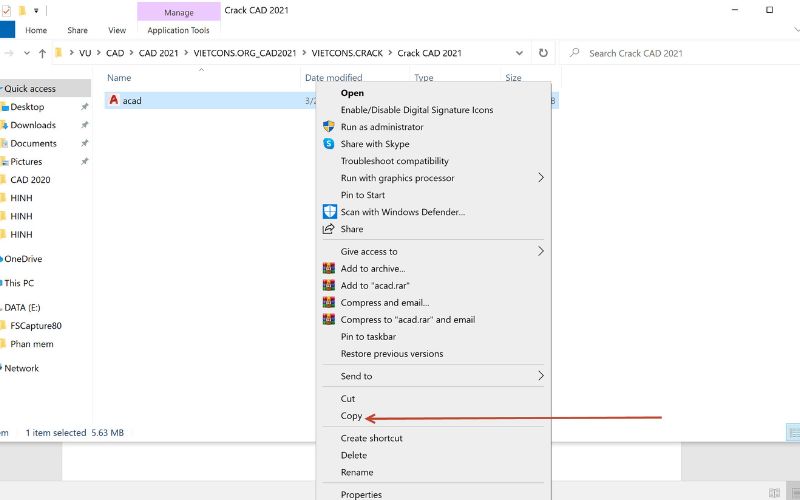Expand the Give access to submenu
Screen dimensions: 800x500
[541, 251]
